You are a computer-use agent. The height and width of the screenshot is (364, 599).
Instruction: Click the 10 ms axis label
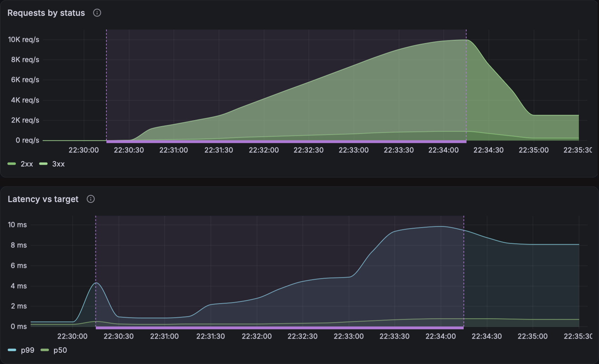(x=17, y=225)
